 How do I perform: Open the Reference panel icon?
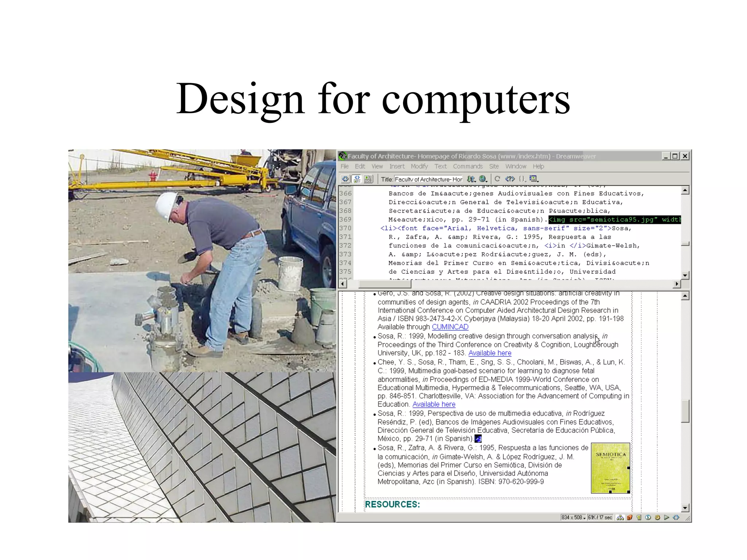[x=510, y=179]
